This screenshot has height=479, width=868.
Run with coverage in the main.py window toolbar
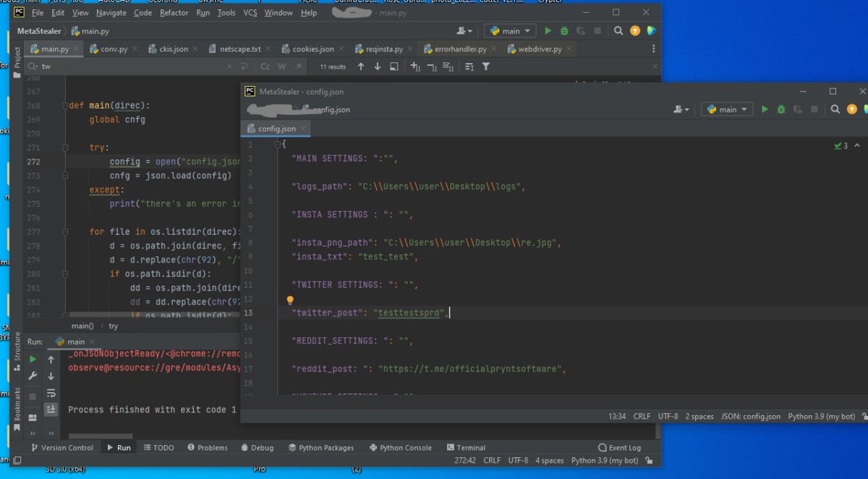click(580, 31)
